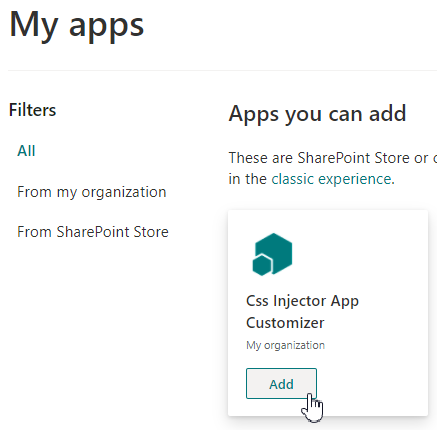Viewport: 437px width, 430px height.
Task: Show only From SharePoint Store apps
Action: tap(93, 232)
